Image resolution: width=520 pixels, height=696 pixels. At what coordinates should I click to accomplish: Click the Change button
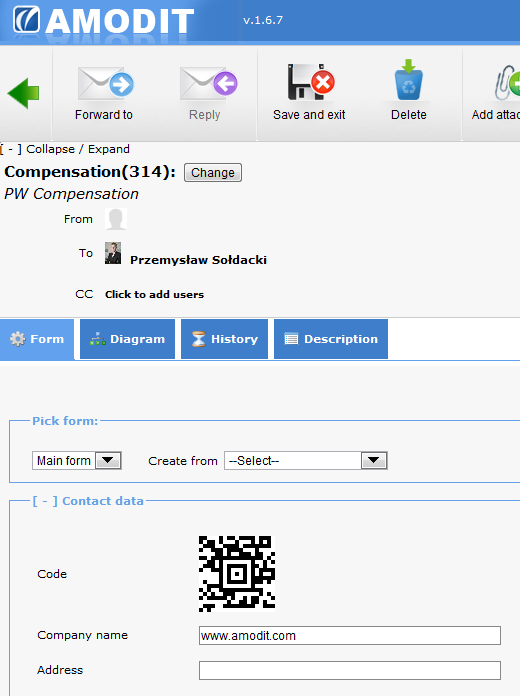pyautogui.click(x=213, y=173)
